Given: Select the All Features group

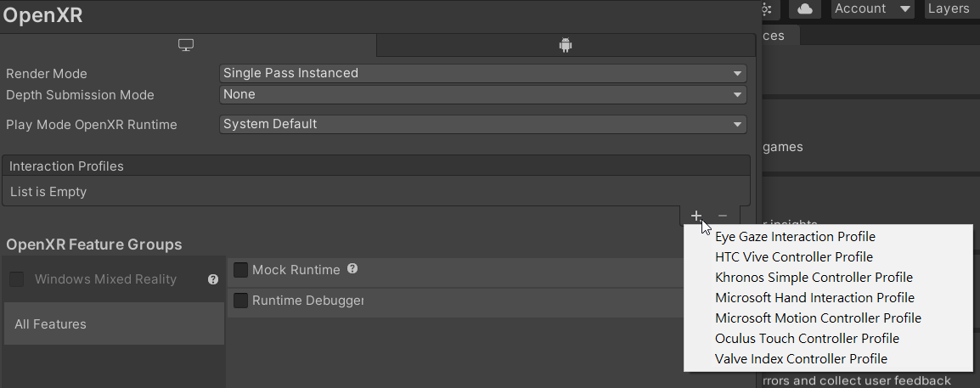Looking at the screenshot, I should [114, 323].
